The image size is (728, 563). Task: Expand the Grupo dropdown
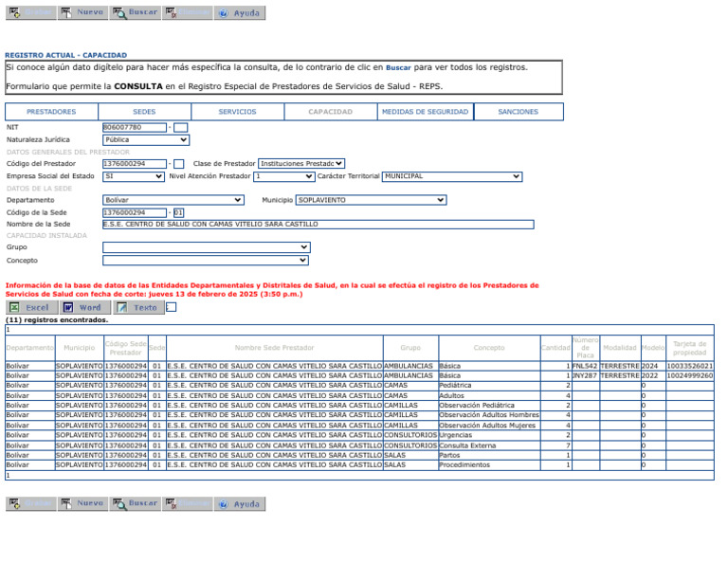pyautogui.click(x=206, y=247)
